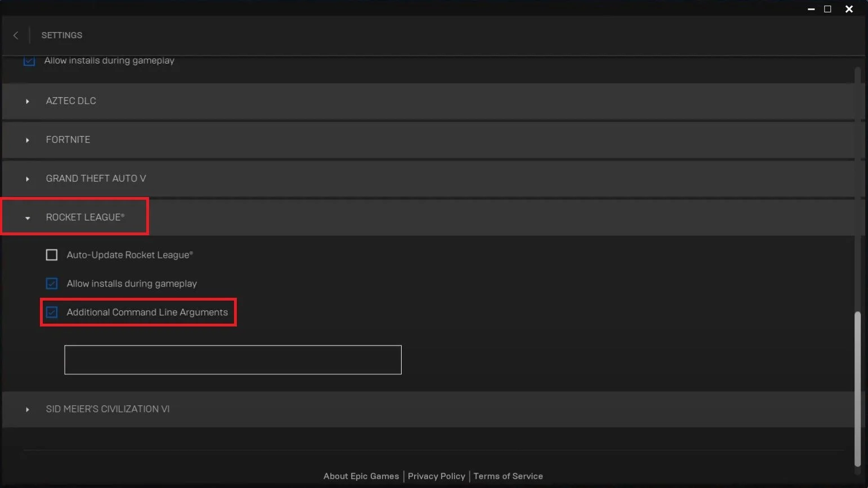Click 'Additional Command Line Arguments' label text
This screenshot has width=868, height=488.
[x=147, y=312]
